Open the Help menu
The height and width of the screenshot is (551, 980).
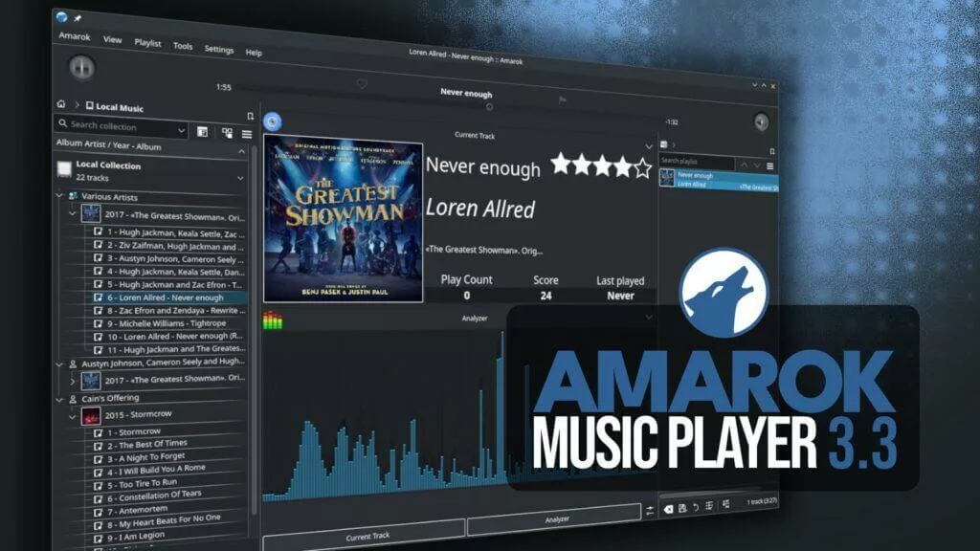click(x=254, y=53)
